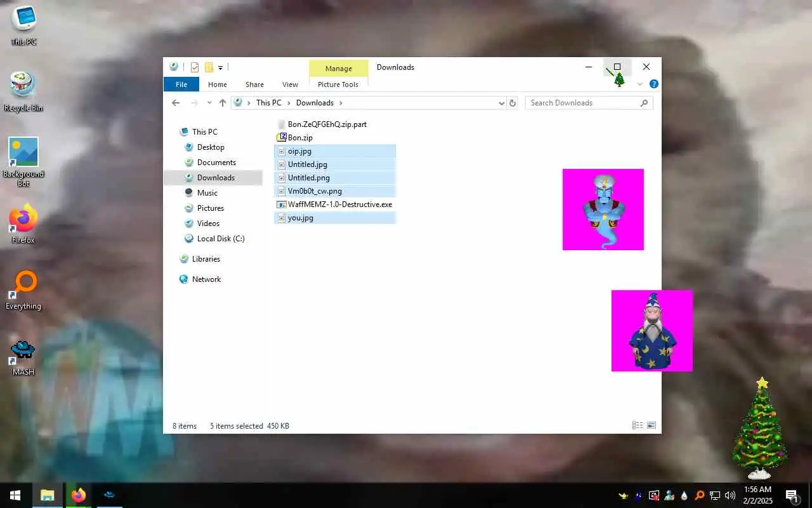
Task: Go back with the Back arrow
Action: 176,103
